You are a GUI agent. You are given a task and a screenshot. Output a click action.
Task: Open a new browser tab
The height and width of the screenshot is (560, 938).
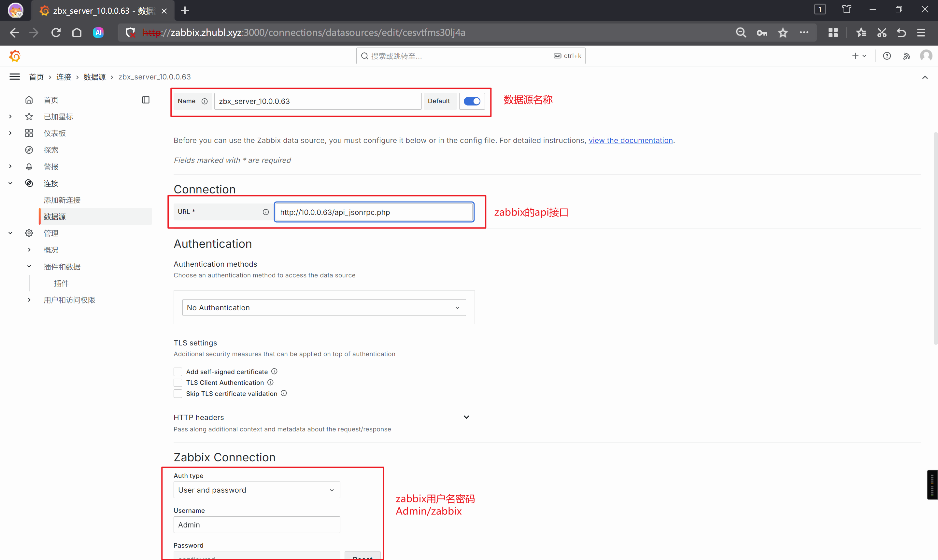[x=185, y=10]
